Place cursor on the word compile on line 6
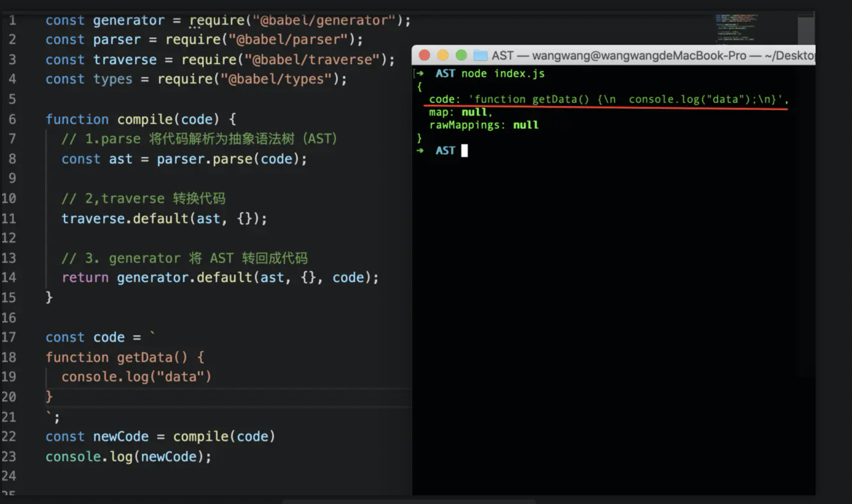This screenshot has height=504, width=852. tap(145, 119)
